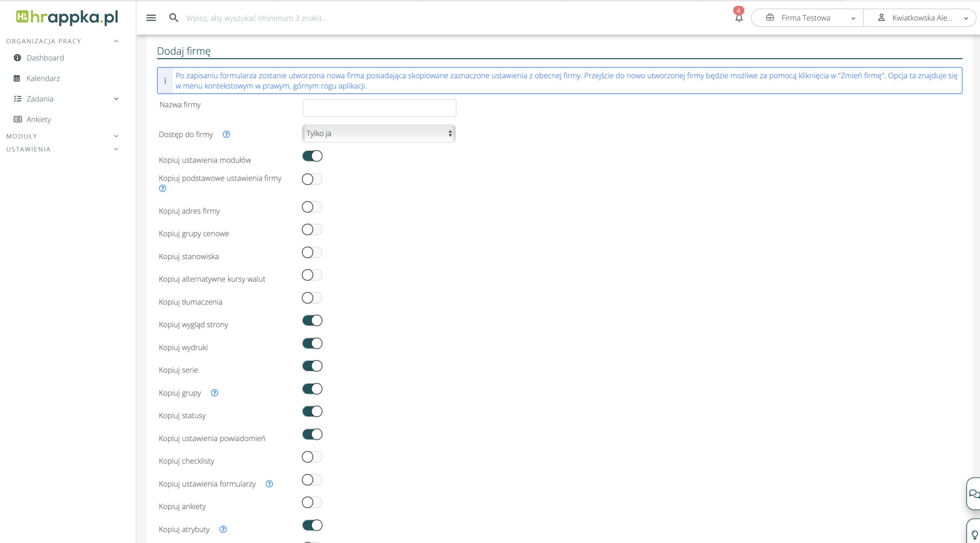Screen dimensions: 980x543
Task: Click help icon beside Kopiuj ustawienia formularzy
Action: pos(269,484)
